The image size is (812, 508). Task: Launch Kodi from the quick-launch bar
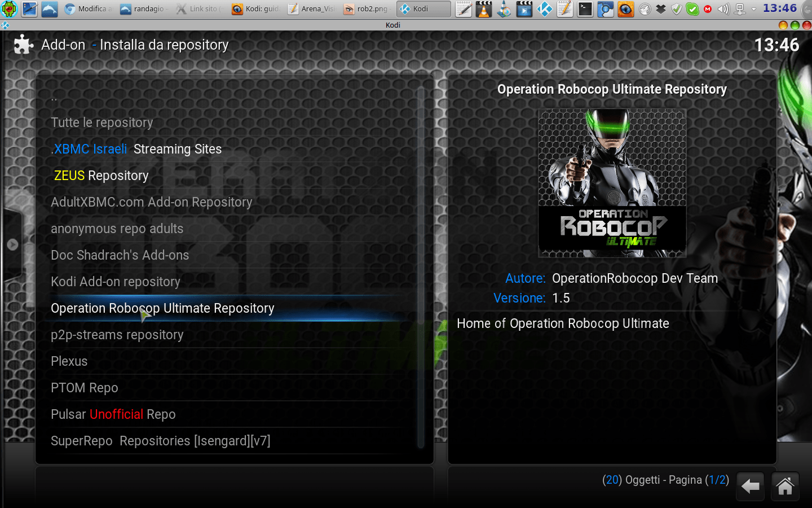[545, 8]
